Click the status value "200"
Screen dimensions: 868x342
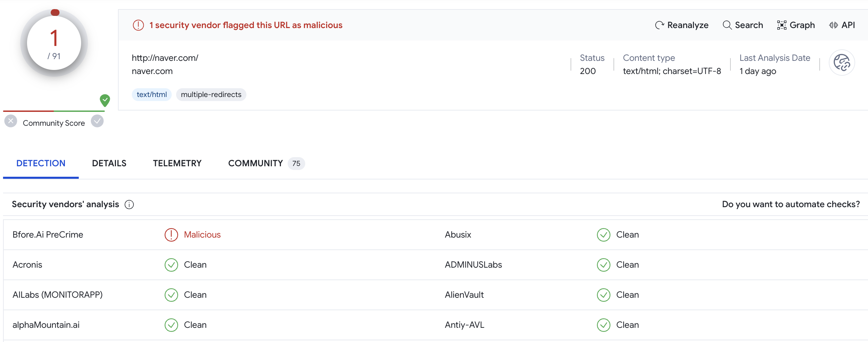tap(588, 71)
